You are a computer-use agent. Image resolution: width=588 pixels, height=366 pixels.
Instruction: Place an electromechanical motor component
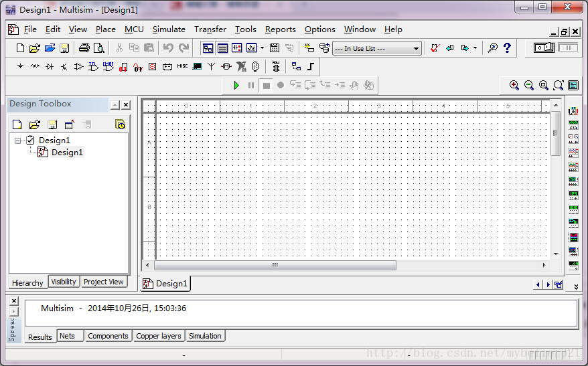point(226,67)
